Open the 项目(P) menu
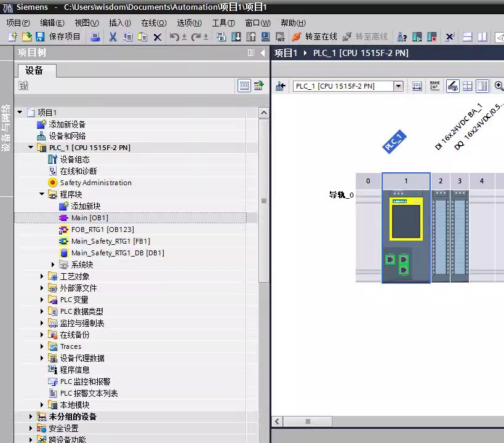The image size is (504, 443). (x=18, y=23)
